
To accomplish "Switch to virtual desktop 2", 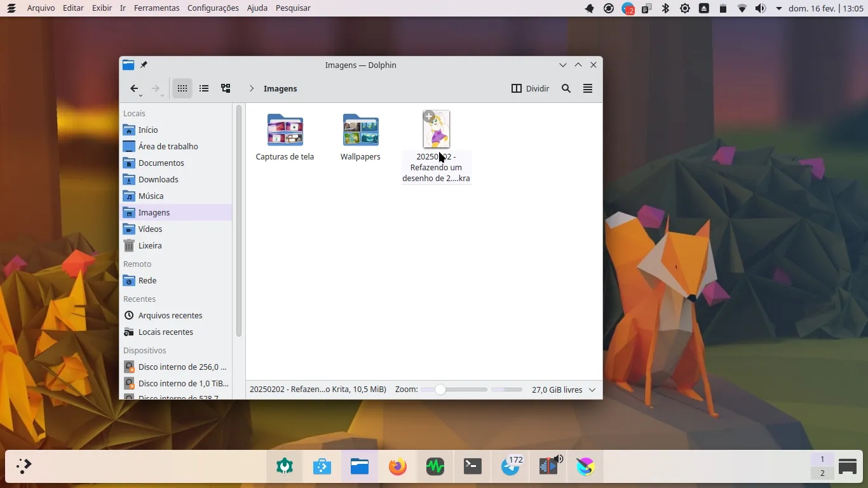I will coord(822,473).
